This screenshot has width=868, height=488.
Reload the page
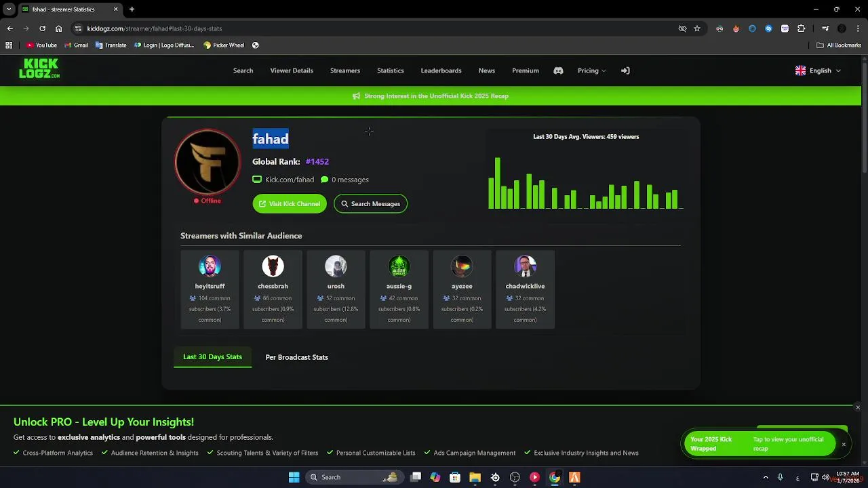42,28
